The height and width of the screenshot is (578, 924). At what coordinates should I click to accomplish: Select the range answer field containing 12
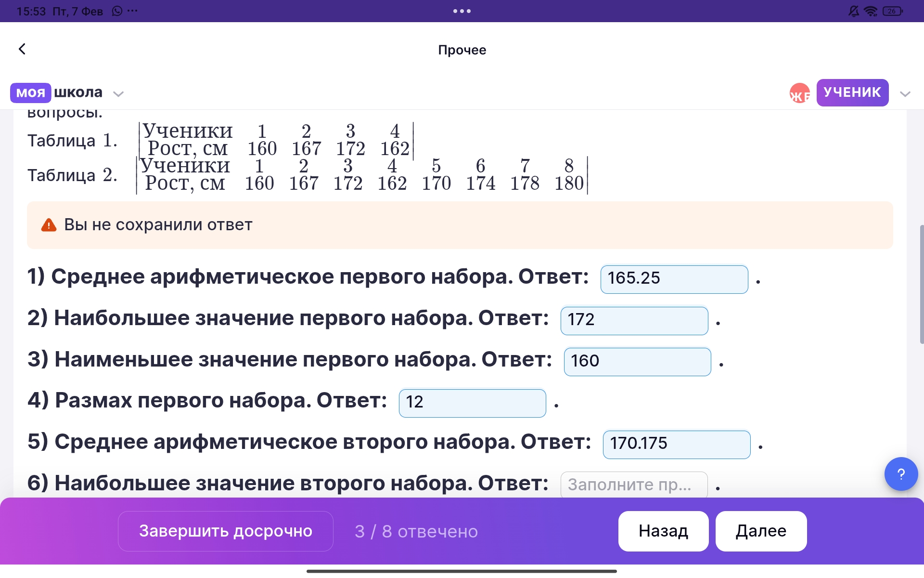[472, 403]
